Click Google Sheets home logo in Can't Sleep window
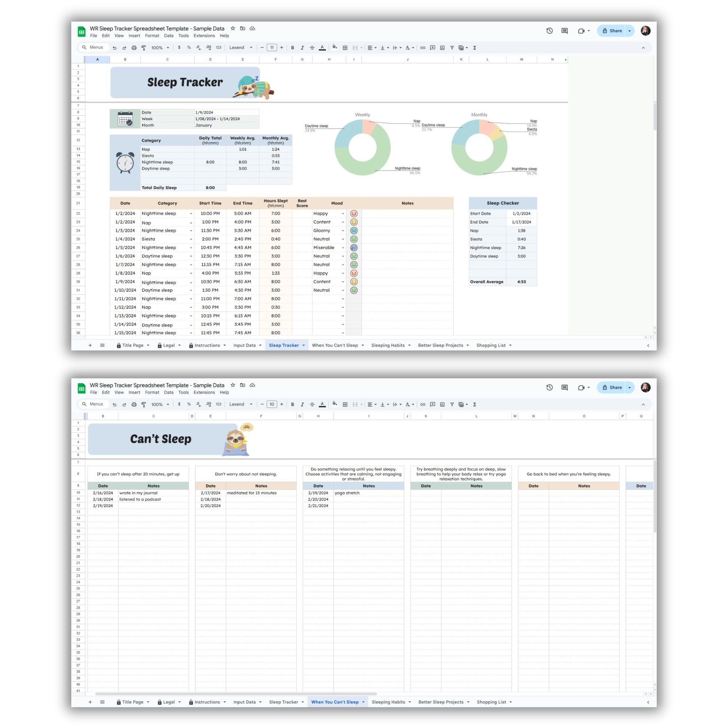 pyautogui.click(x=82, y=388)
